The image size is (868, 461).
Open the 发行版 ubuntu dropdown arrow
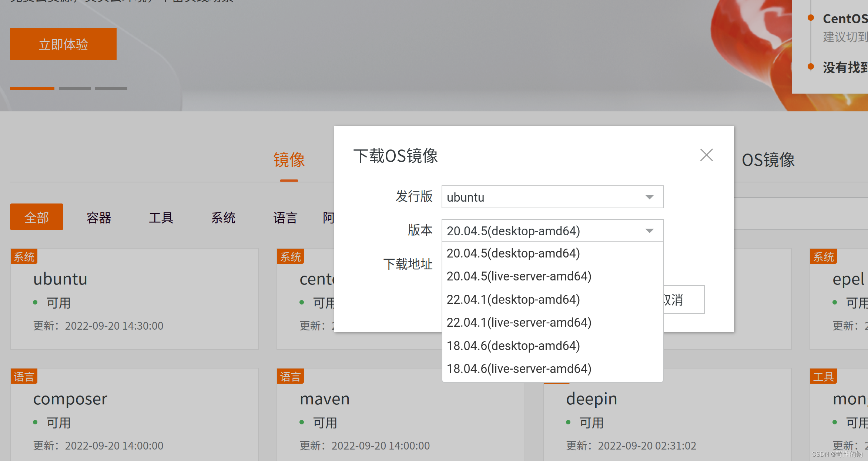[649, 197]
